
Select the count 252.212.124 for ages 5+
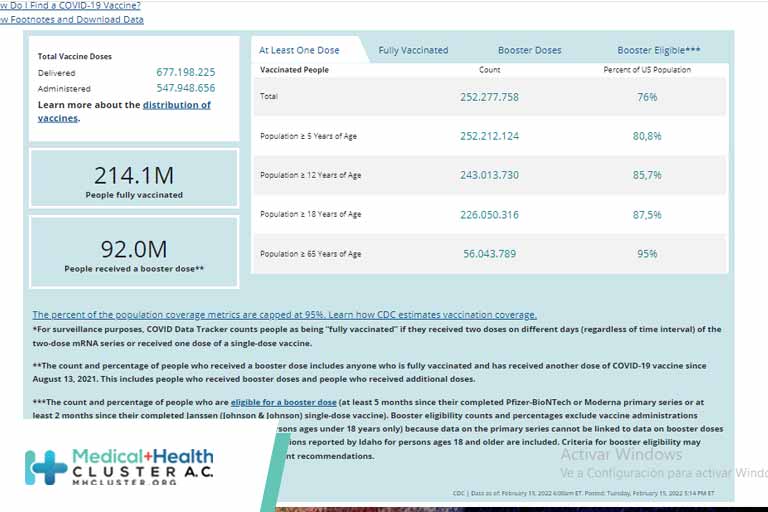[489, 136]
